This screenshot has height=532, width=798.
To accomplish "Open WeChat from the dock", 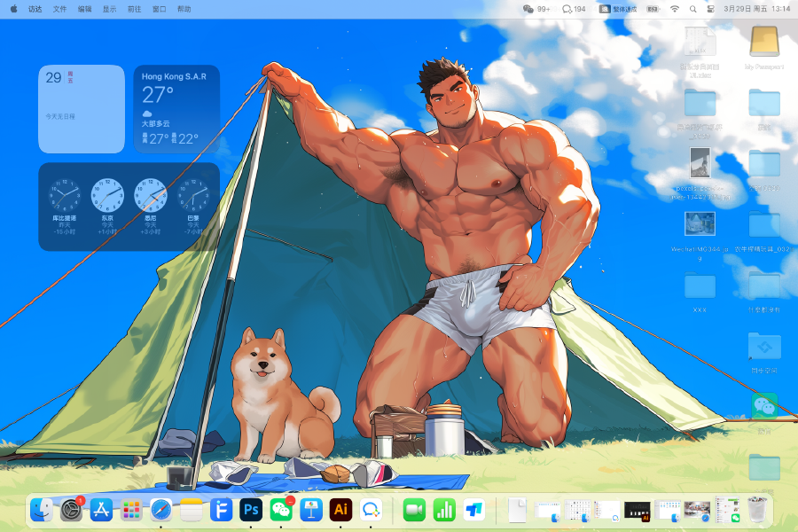I will 281,510.
